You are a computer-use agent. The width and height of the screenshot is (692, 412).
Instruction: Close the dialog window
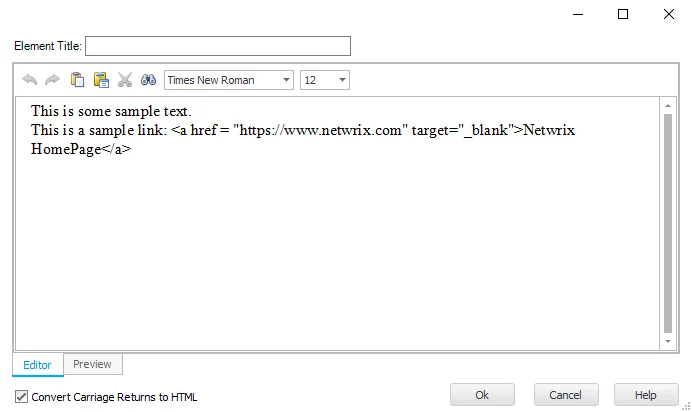point(669,15)
